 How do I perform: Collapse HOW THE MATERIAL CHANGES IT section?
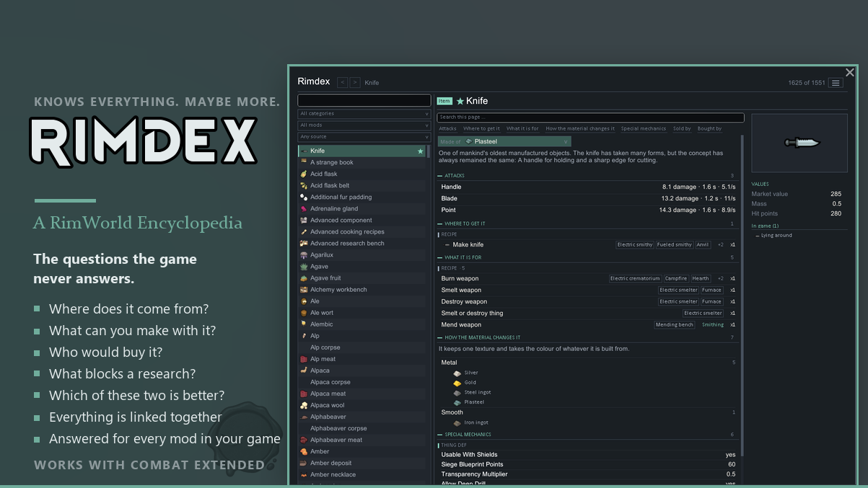(586, 337)
